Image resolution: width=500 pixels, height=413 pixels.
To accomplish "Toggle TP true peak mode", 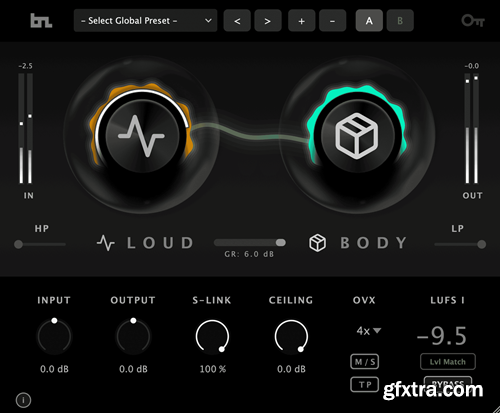I will coord(365,385).
